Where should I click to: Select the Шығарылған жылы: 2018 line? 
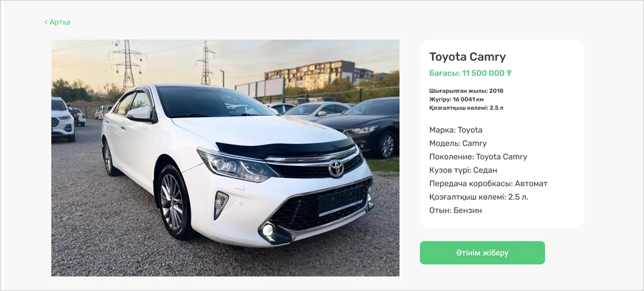[x=466, y=91]
